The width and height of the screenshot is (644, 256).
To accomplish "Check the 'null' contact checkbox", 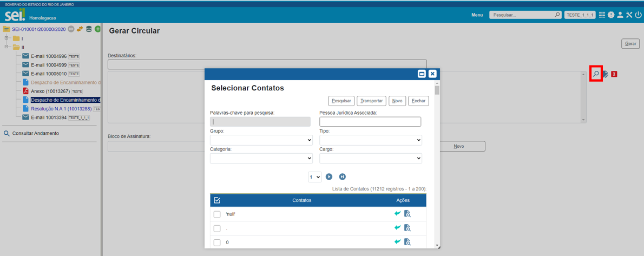I will 217,214.
